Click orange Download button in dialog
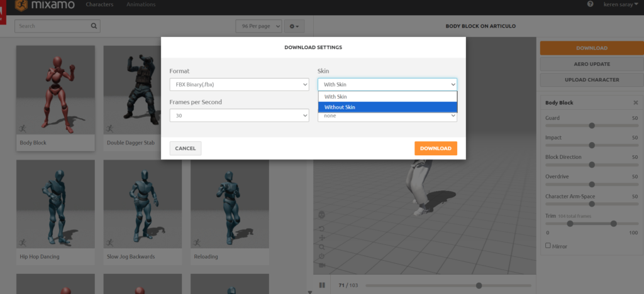This screenshot has width=644, height=294. (x=436, y=148)
